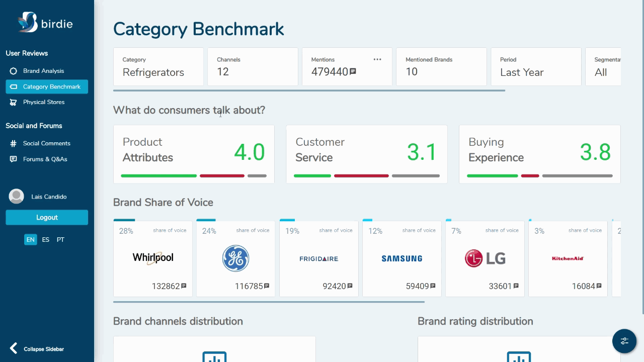Select Category Benchmark menu item

point(47,86)
